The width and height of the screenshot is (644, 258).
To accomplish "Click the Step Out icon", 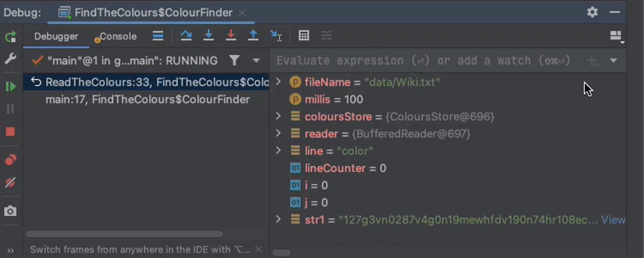I will pos(253,36).
